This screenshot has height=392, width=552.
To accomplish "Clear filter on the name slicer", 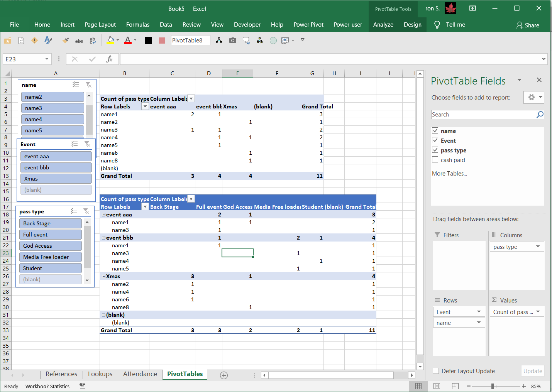I will 88,85.
